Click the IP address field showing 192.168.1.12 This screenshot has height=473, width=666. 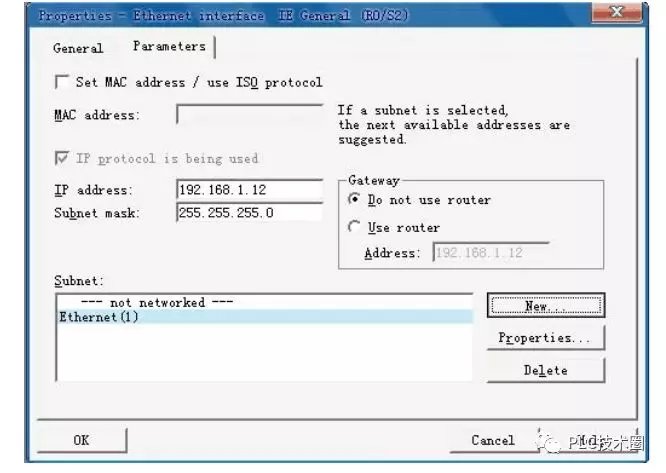click(249, 190)
